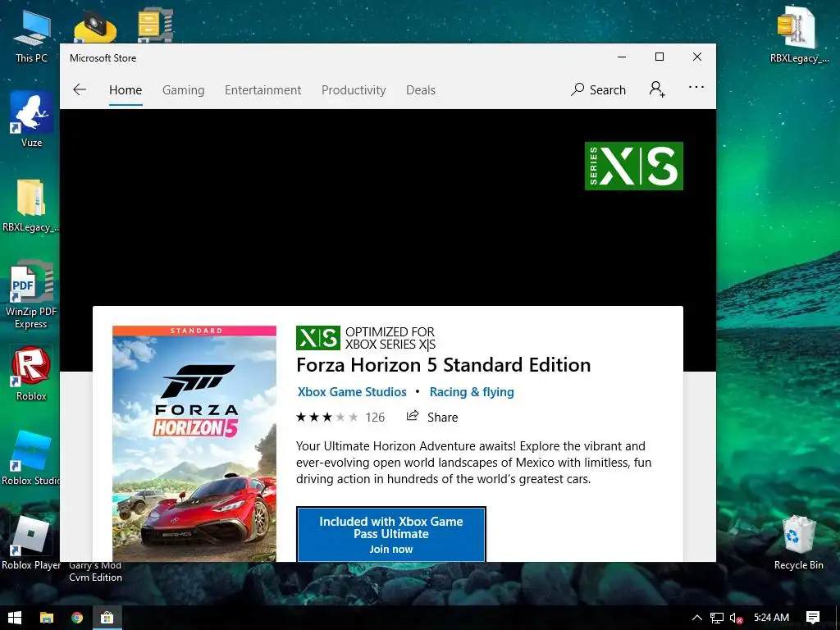Screen dimensions: 840x630
Task: Minimize the Microsoft Store window
Action: click(622, 57)
